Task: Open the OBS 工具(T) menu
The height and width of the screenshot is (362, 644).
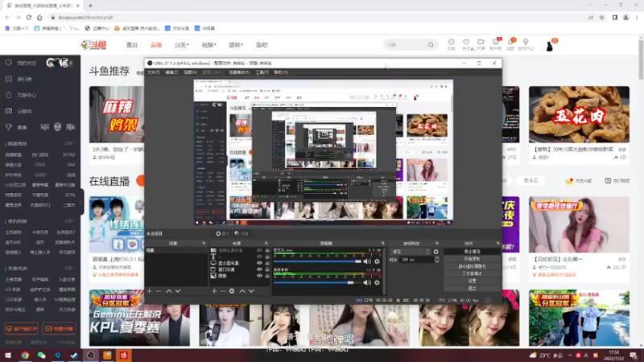Action: click(262, 72)
